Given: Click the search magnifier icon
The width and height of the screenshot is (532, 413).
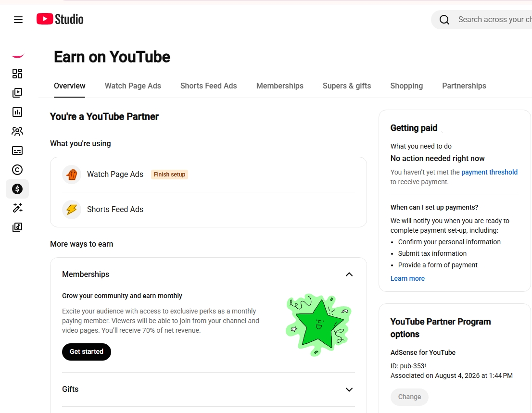Looking at the screenshot, I should [444, 20].
